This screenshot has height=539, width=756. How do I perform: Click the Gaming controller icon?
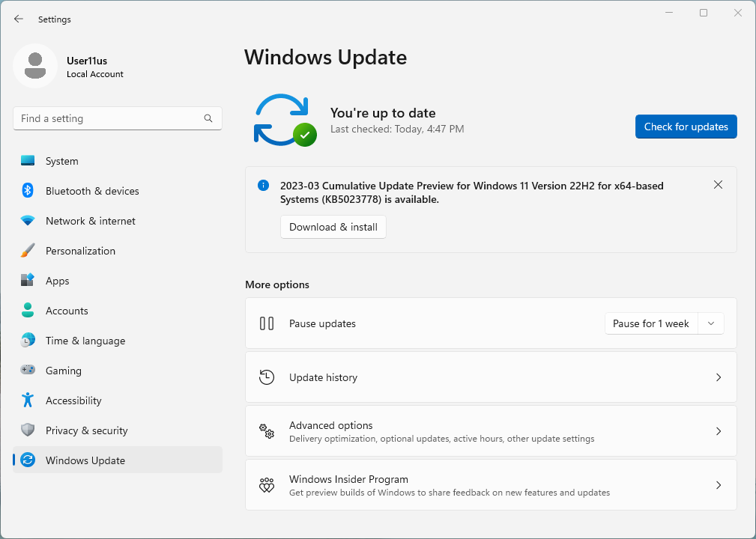tap(28, 370)
